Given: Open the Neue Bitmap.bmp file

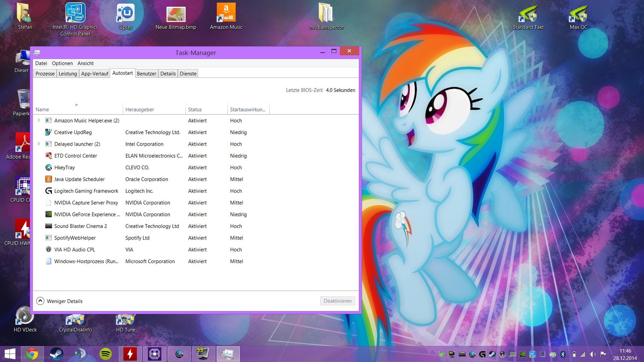Looking at the screenshot, I should 176,17.
